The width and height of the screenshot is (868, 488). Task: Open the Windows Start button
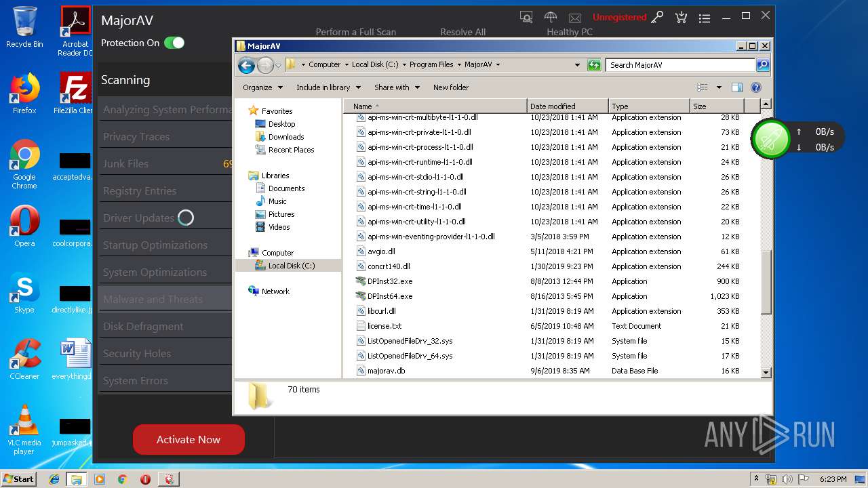point(18,479)
